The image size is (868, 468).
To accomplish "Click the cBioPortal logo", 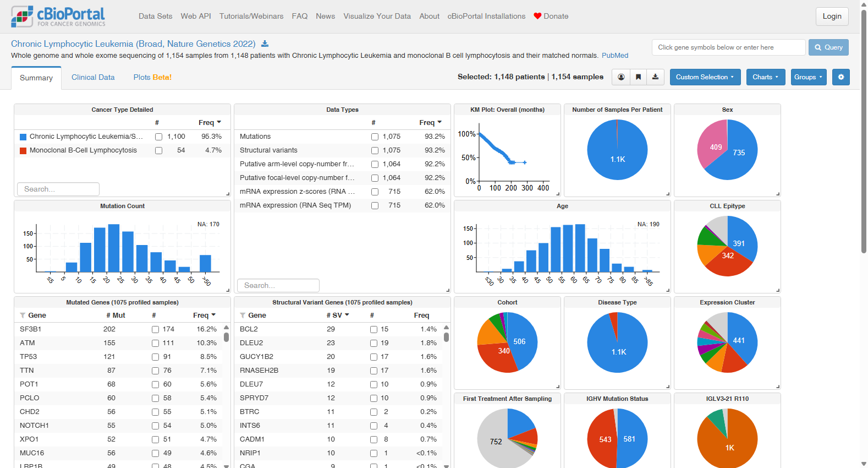I will pyautogui.click(x=58, y=17).
